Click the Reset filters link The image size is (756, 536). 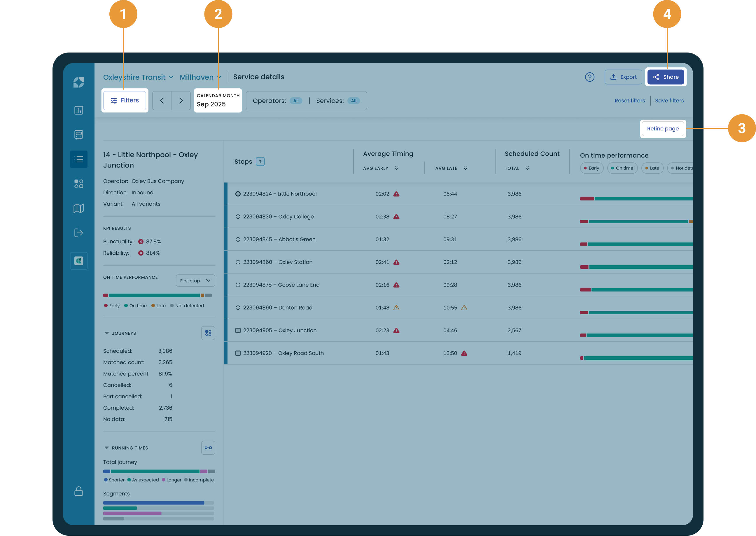pyautogui.click(x=629, y=101)
